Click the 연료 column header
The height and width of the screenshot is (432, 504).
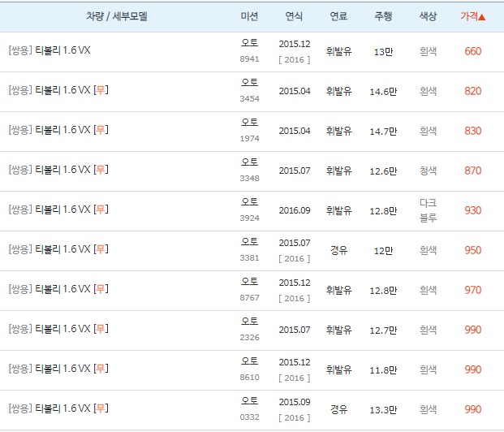338,16
